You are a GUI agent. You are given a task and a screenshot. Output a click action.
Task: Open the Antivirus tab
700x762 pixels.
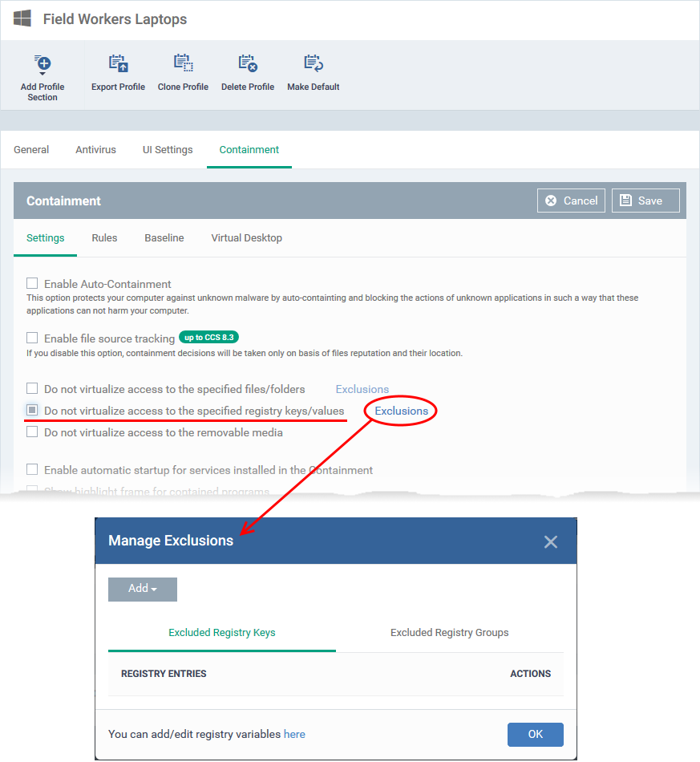click(95, 150)
